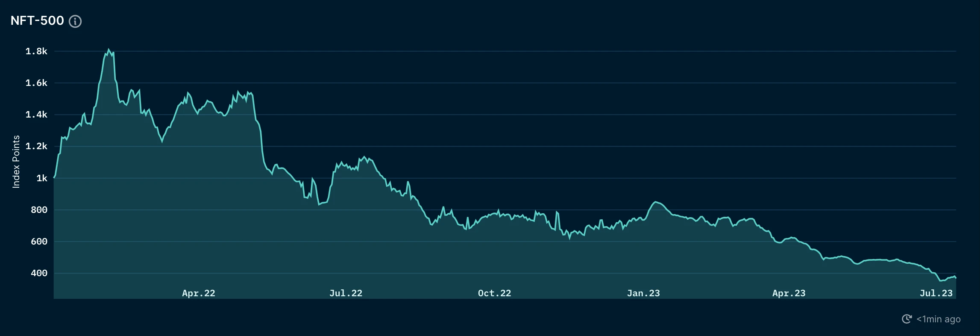The image size is (980, 336).
Task: Select the 1.8k y-axis label
Action: coord(36,51)
